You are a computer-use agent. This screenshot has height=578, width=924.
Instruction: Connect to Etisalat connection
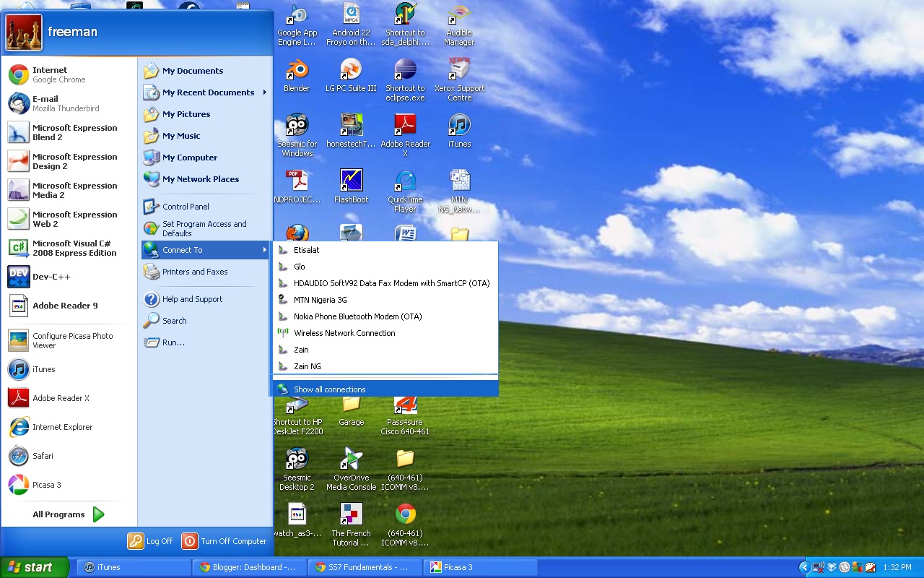385,250
